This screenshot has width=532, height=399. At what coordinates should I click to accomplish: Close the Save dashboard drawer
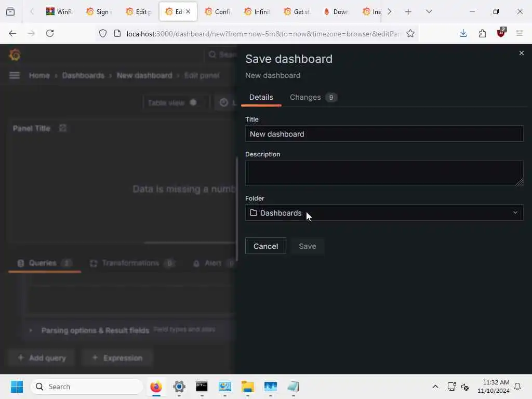(x=522, y=53)
